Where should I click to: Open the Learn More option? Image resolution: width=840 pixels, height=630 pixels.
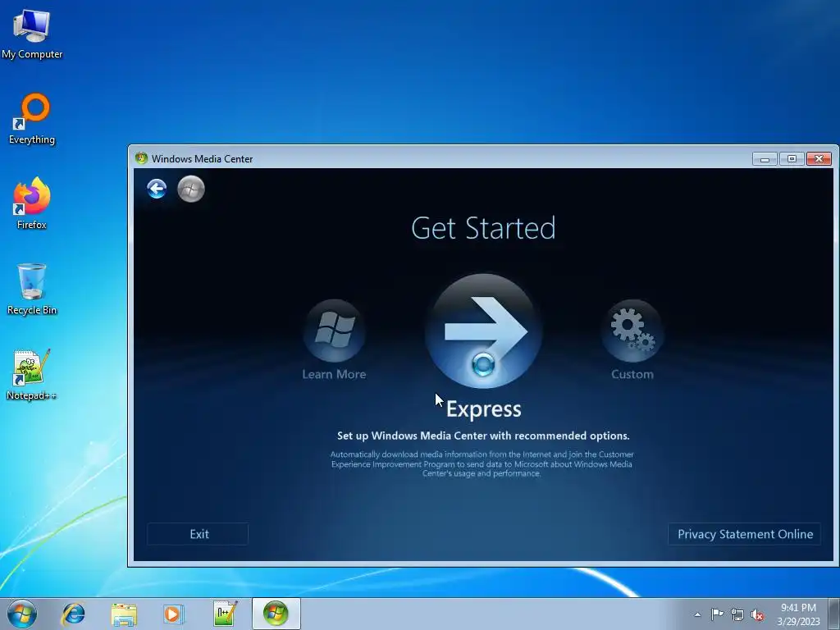[335, 340]
